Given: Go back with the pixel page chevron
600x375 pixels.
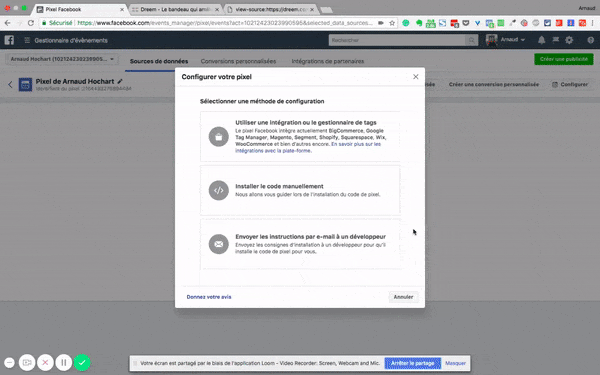Looking at the screenshot, I should point(10,85).
